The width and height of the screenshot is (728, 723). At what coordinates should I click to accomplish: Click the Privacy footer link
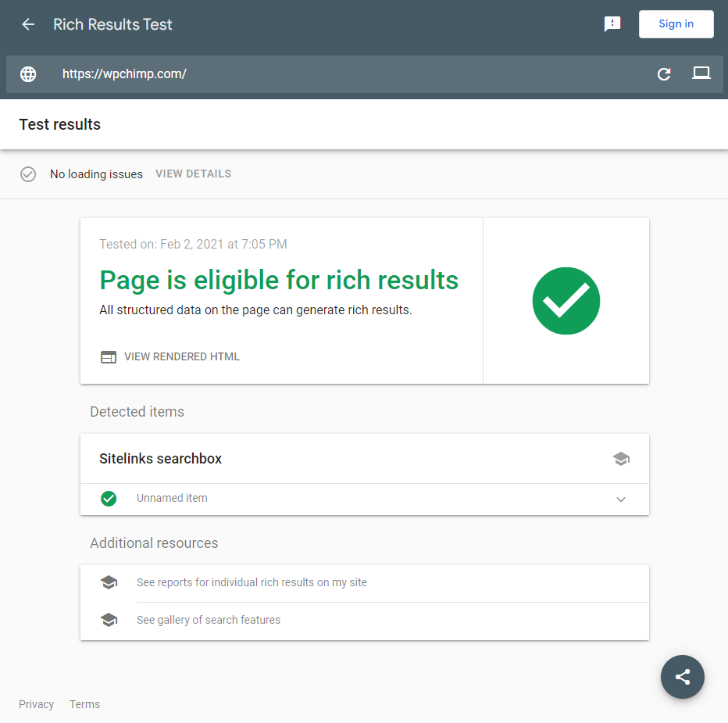(x=36, y=704)
